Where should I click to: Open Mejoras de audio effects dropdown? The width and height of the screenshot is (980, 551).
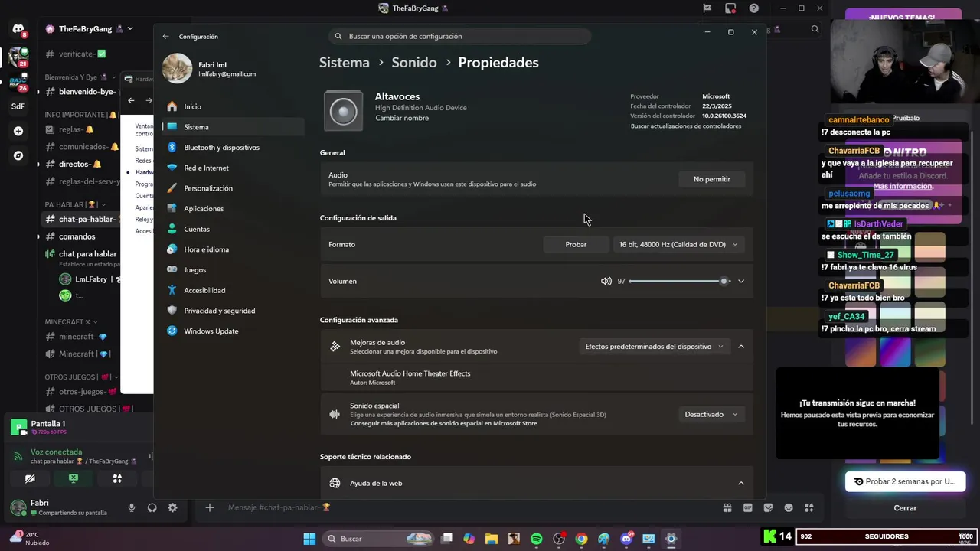click(654, 347)
